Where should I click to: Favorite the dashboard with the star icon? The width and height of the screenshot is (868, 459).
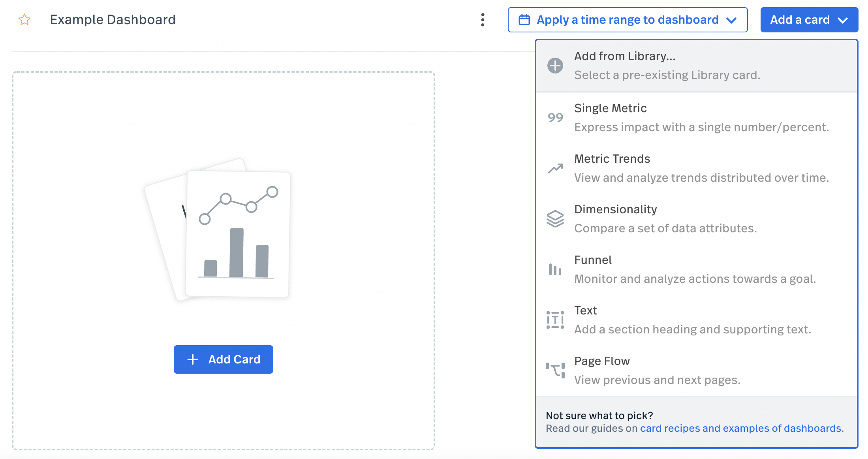(x=24, y=19)
